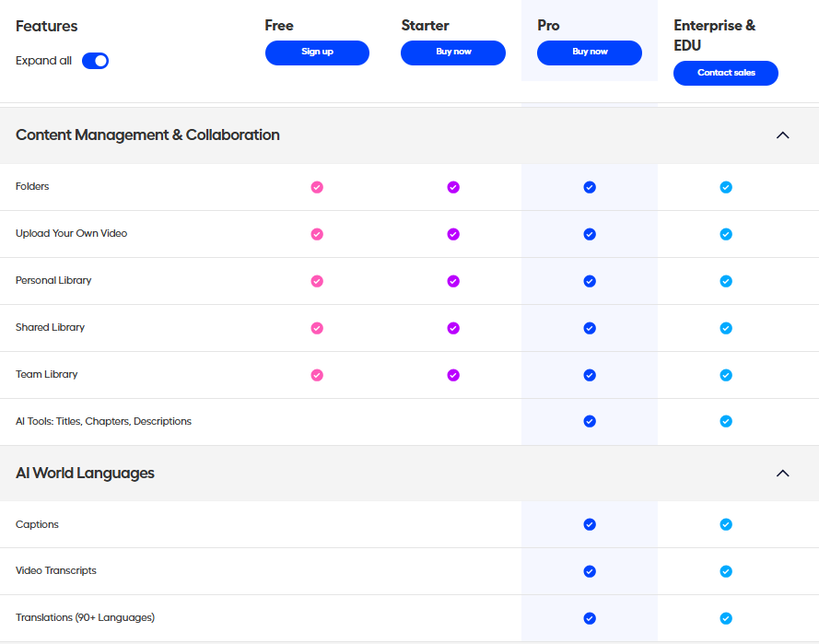The image size is (819, 644).
Task: Collapse Content Management & Collaboration section
Action: (782, 135)
